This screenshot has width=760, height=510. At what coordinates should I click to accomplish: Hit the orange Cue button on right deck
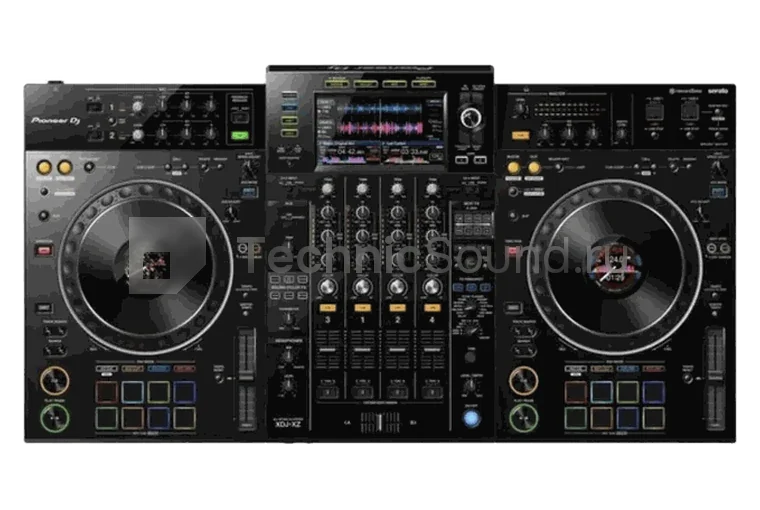[x=523, y=381]
